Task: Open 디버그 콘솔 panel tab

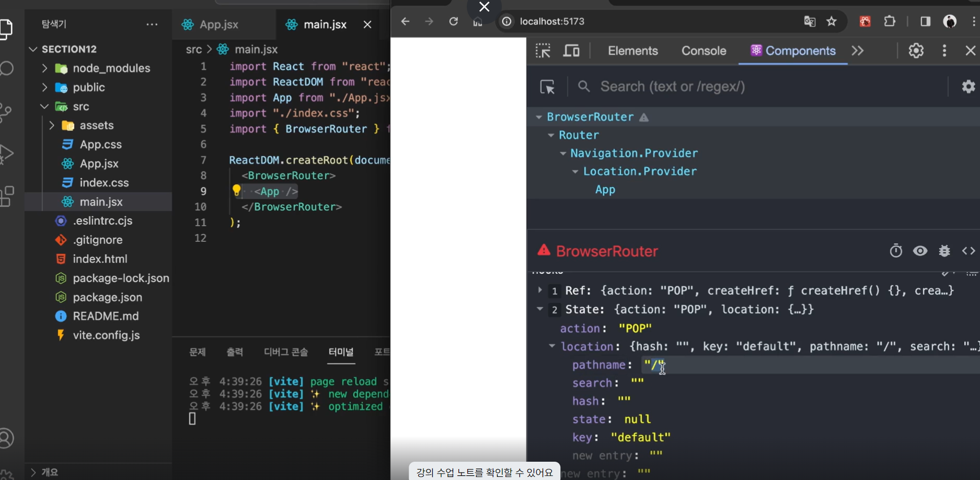Action: [x=286, y=353]
